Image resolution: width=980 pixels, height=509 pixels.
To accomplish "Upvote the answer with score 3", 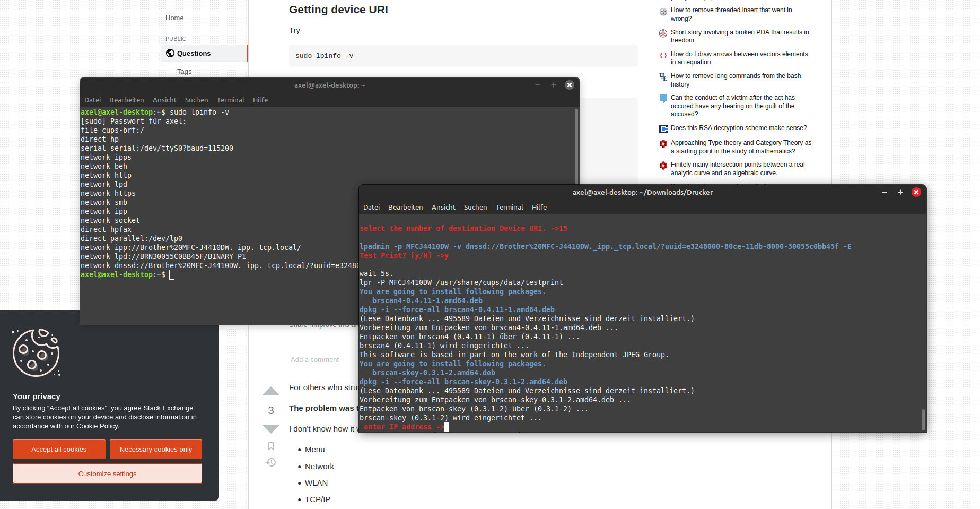I will 271,391.
